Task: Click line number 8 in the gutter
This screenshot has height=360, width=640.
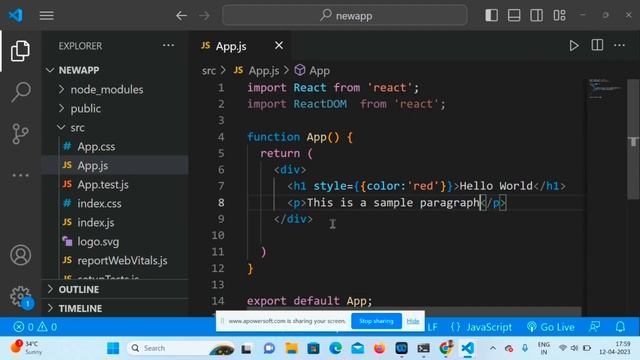Action: click(221, 202)
